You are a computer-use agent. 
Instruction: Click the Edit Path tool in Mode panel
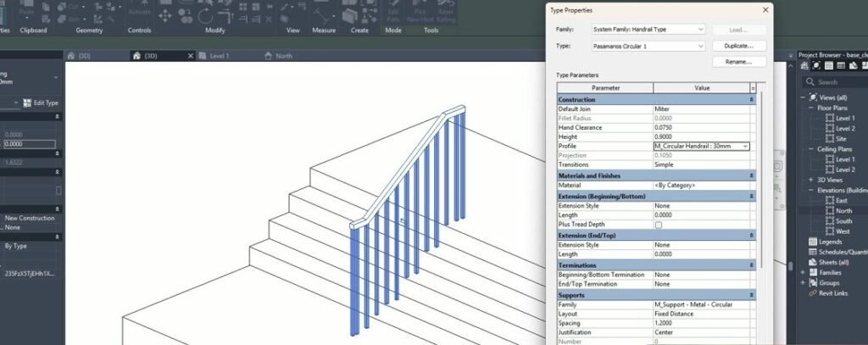pos(393,14)
